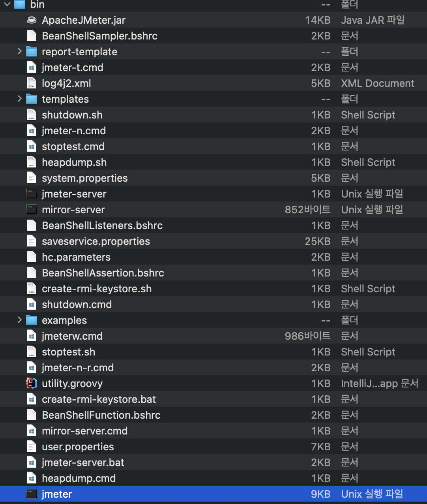Click the stoptest.sh shell script icon

pos(32,352)
